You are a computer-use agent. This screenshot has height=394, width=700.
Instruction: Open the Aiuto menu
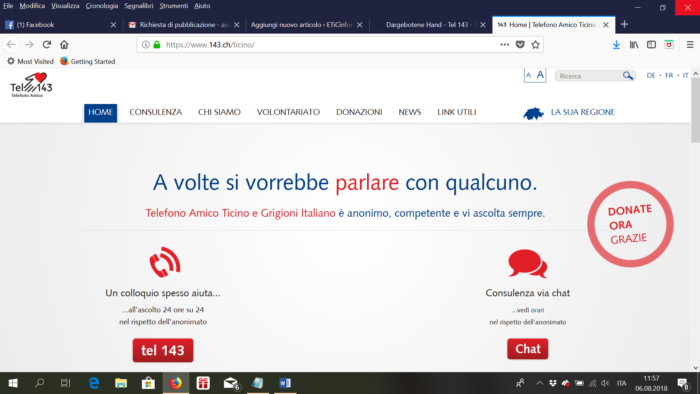(202, 6)
